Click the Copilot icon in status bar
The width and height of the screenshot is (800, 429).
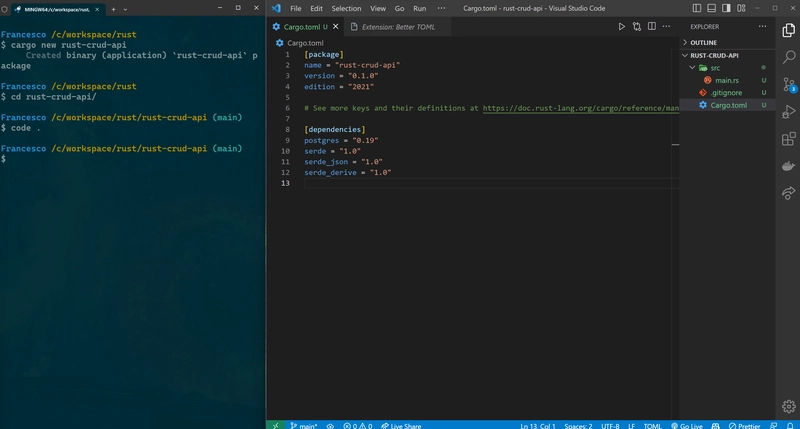click(715, 426)
